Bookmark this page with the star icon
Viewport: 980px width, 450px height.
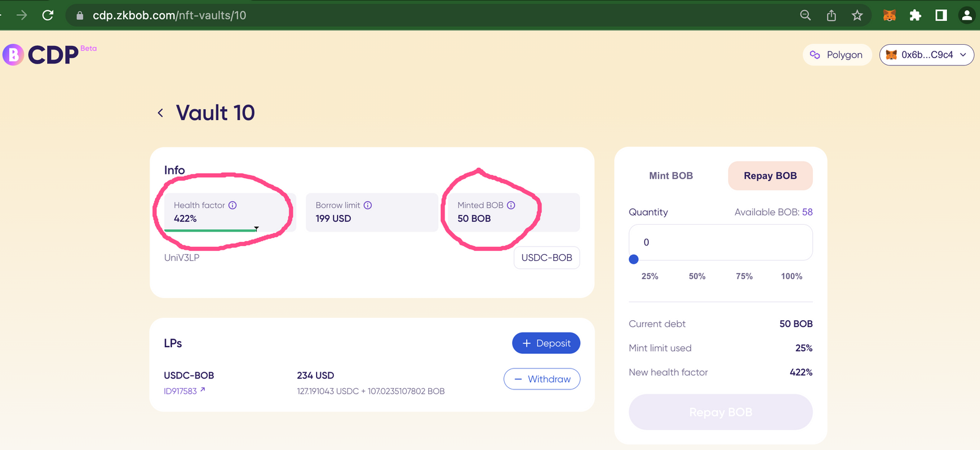click(x=857, y=15)
